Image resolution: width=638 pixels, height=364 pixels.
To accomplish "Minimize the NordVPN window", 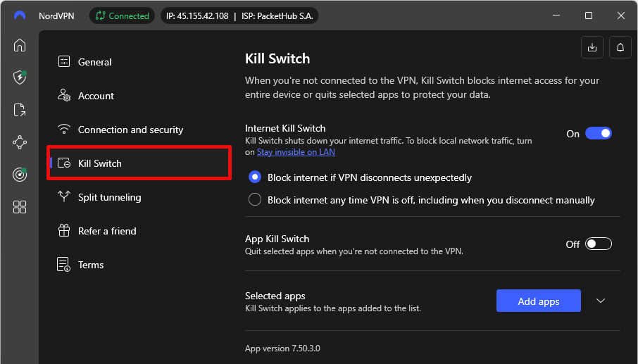I will [x=556, y=15].
